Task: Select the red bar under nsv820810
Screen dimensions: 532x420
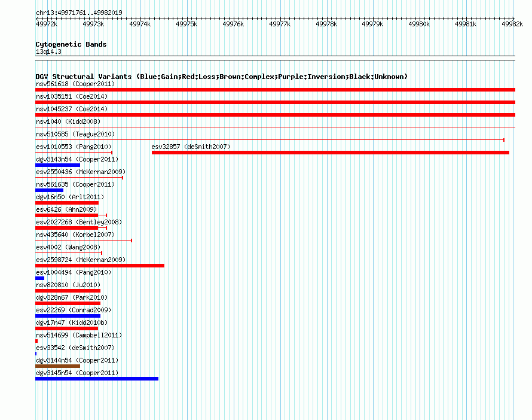Action: coord(68,291)
